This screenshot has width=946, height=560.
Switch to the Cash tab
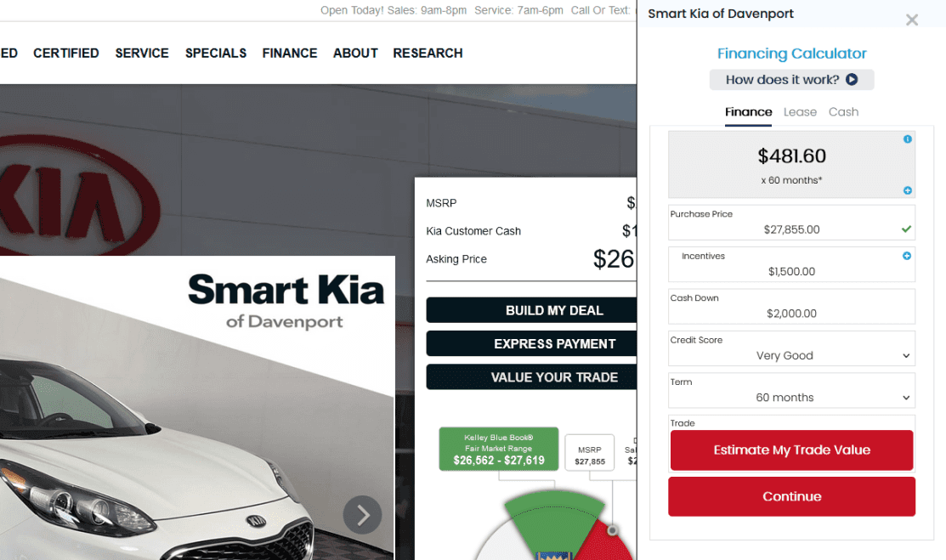pyautogui.click(x=843, y=111)
